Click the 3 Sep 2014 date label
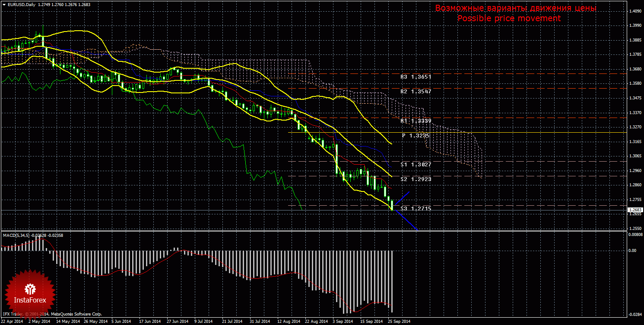 [343, 322]
